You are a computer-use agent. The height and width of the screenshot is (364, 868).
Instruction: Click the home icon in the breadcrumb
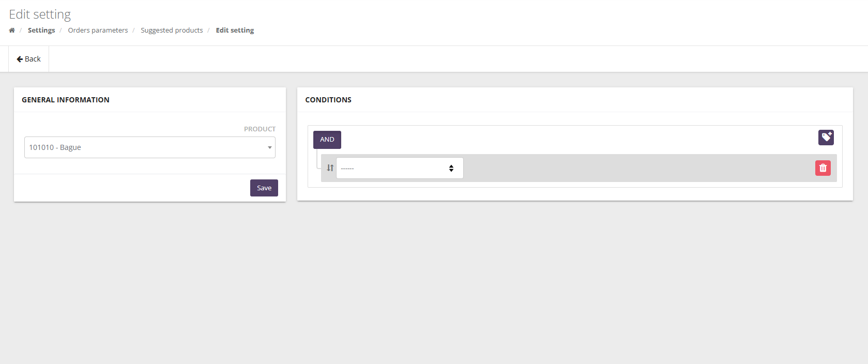click(x=12, y=31)
